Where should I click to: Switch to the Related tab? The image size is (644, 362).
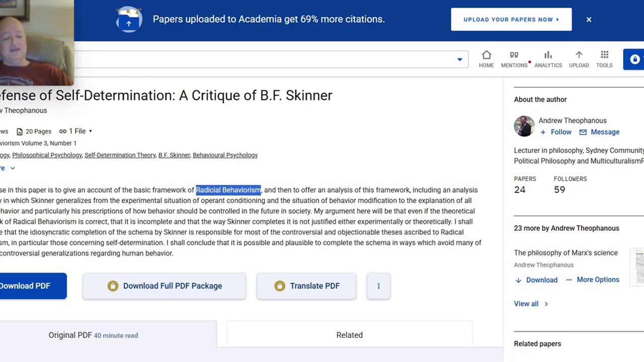(349, 335)
